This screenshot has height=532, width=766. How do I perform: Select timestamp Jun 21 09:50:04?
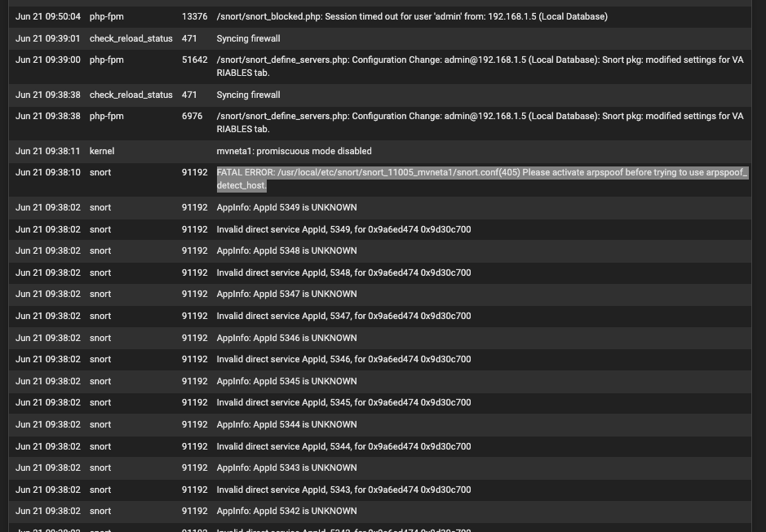(x=48, y=16)
